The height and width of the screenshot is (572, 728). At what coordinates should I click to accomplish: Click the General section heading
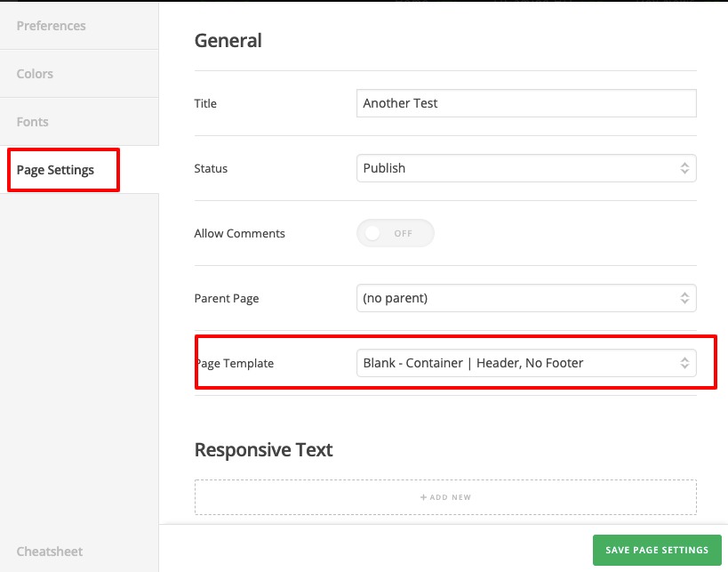click(x=228, y=41)
